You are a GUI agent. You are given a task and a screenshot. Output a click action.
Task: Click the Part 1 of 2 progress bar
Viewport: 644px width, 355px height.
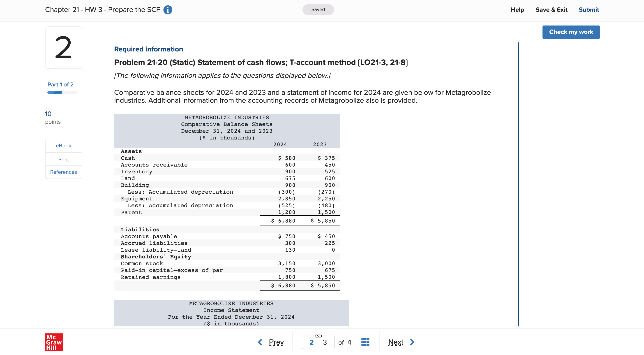[x=62, y=92]
